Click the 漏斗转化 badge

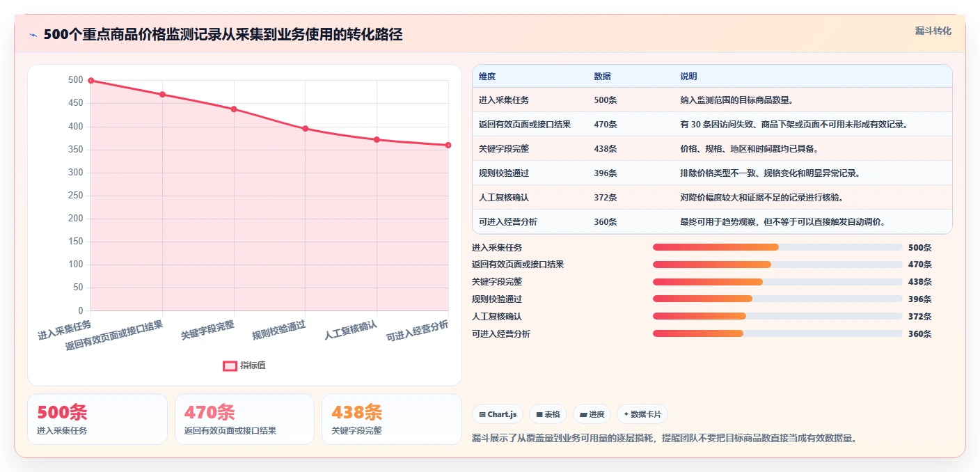coord(933,31)
